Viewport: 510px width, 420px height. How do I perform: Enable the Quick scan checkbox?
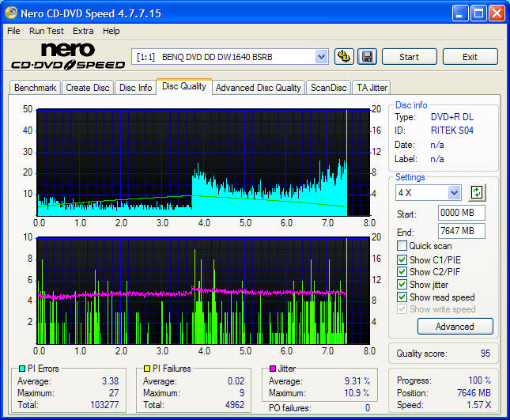pyautogui.click(x=402, y=246)
